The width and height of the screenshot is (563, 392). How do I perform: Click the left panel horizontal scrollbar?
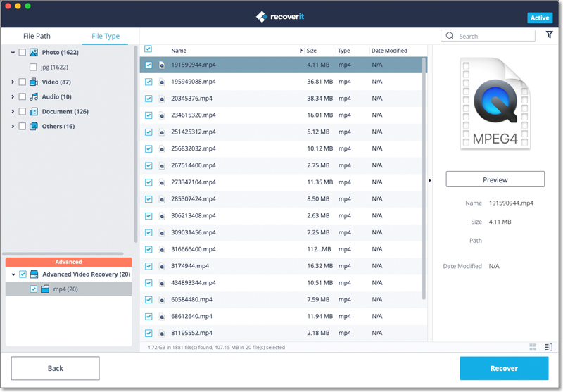63,254
